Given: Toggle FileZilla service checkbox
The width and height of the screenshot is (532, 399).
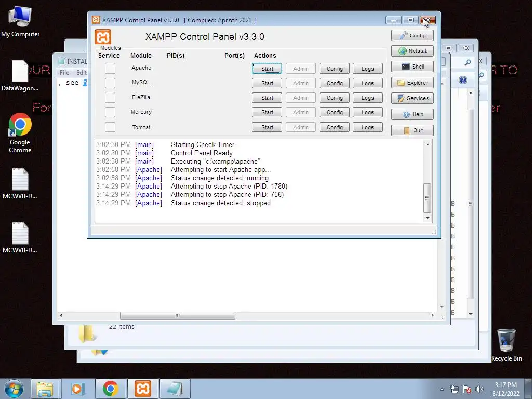Looking at the screenshot, I should coord(110,97).
